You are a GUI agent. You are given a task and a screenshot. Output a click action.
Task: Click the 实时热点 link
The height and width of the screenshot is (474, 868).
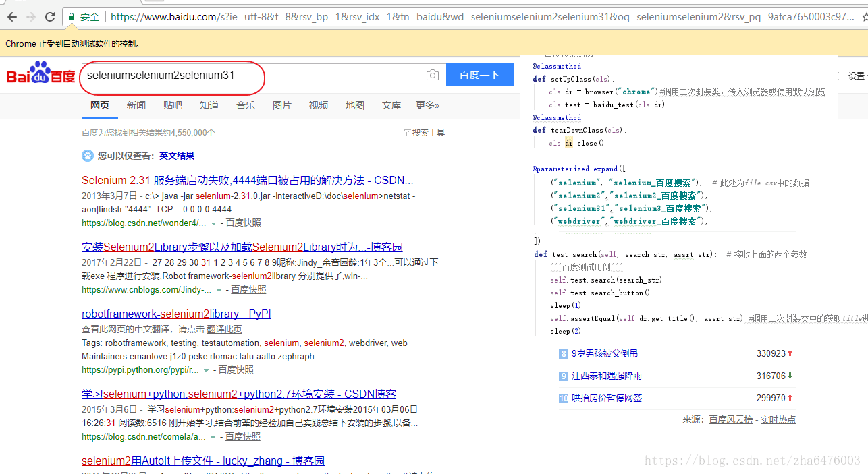coord(778,419)
